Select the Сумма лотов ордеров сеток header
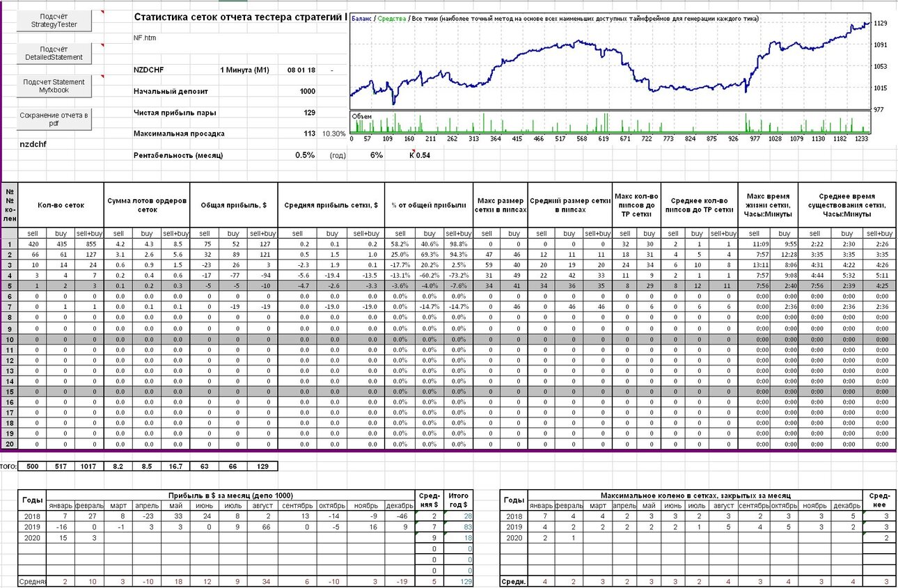The height and width of the screenshot is (588, 898). pos(148,205)
